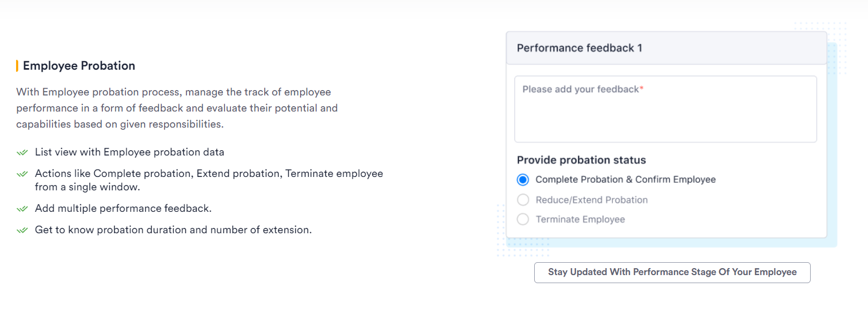Click the Employee Probation heading
This screenshot has height=311, width=868.
[79, 66]
